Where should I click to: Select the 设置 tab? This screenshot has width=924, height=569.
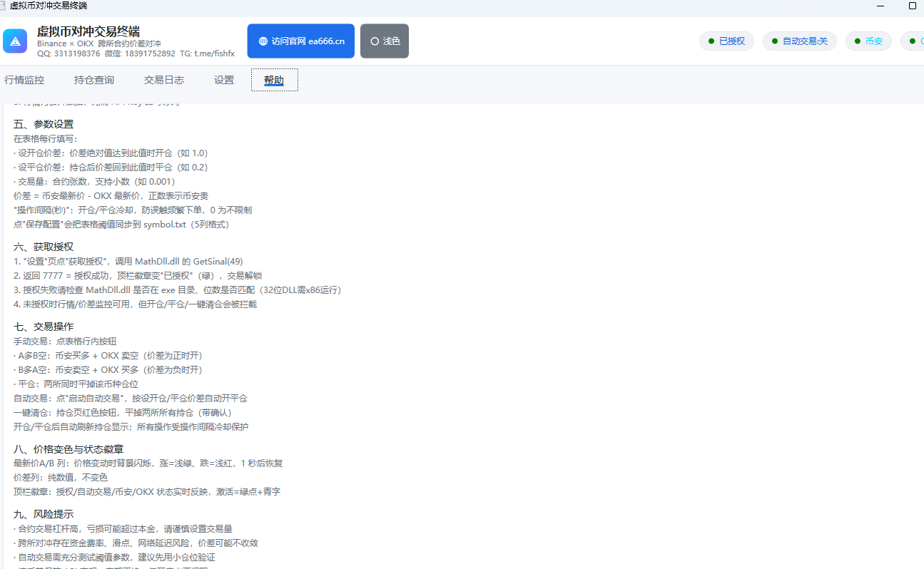tap(224, 80)
